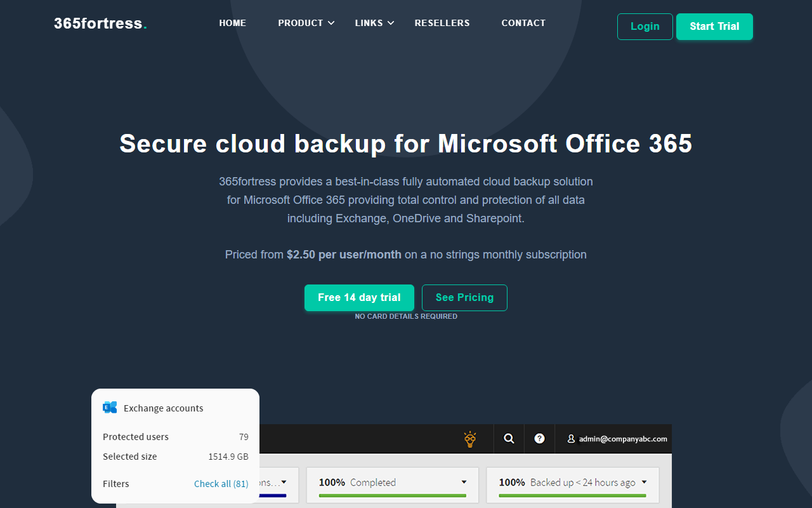812x508 pixels.
Task: Open the partially hidden first status dropdown
Action: click(x=284, y=483)
